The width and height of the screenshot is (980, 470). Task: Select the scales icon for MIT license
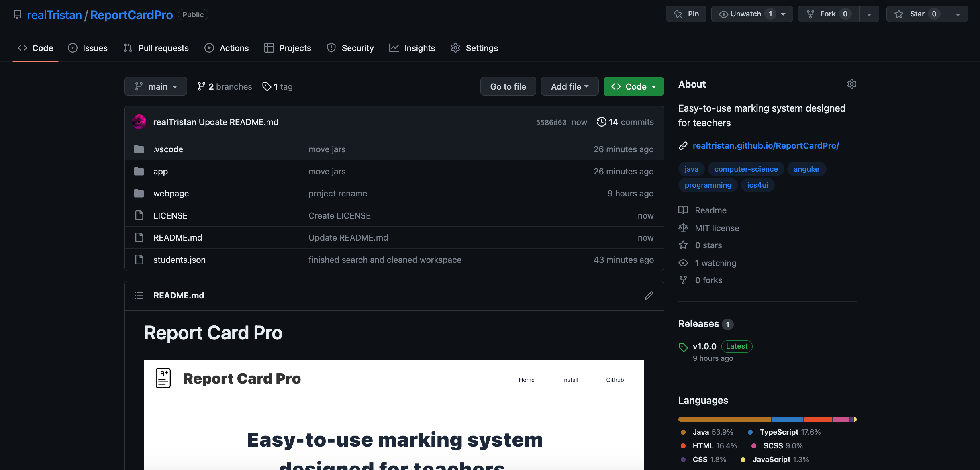(x=683, y=228)
